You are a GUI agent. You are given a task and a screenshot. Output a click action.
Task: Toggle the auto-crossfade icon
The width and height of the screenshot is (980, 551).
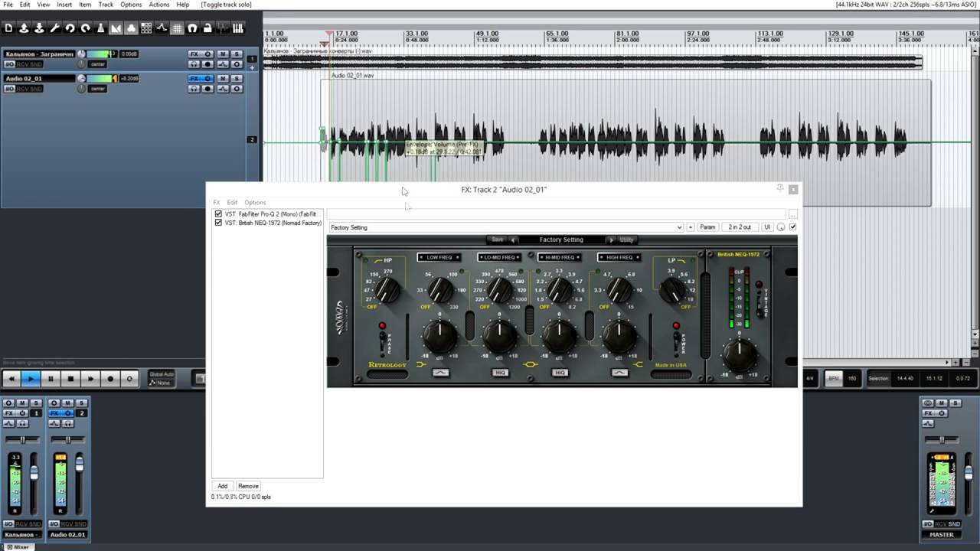click(x=116, y=28)
